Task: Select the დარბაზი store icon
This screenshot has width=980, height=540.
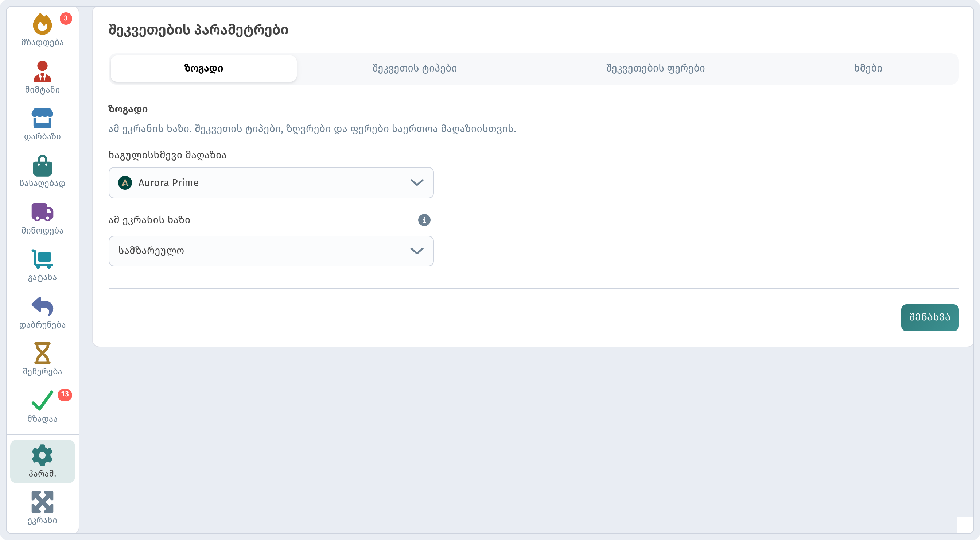Action: click(42, 119)
